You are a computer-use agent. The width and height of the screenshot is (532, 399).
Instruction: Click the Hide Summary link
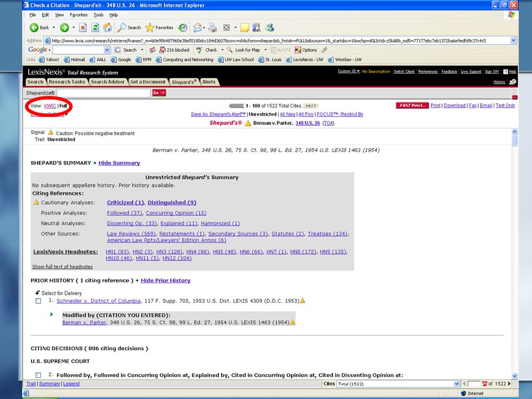click(119, 163)
